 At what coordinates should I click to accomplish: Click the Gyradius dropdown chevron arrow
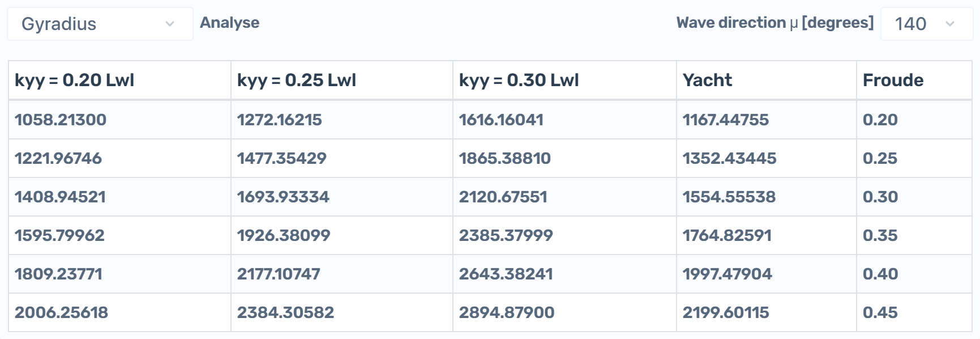pyautogui.click(x=169, y=24)
